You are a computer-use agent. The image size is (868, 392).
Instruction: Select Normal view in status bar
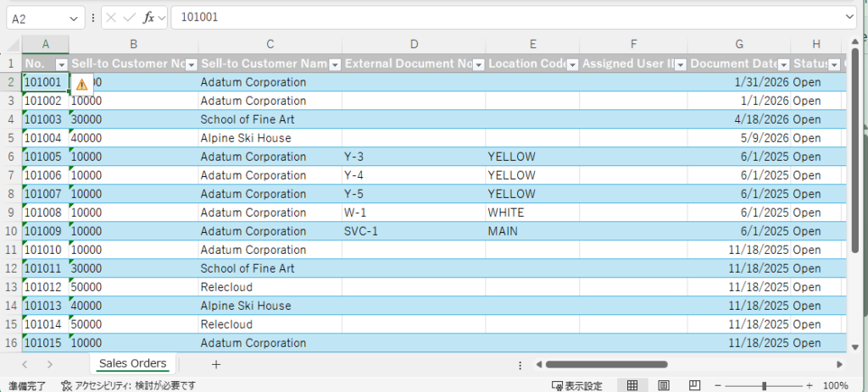[x=632, y=385]
